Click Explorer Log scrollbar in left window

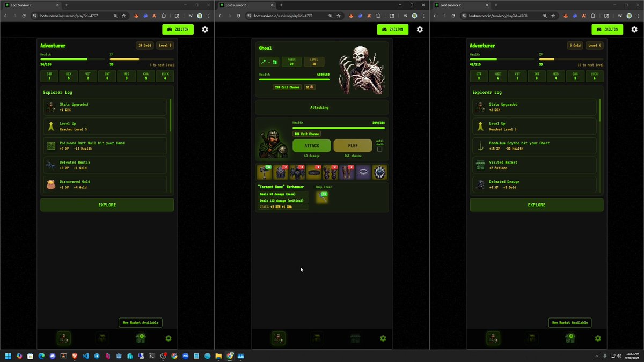pos(171,115)
